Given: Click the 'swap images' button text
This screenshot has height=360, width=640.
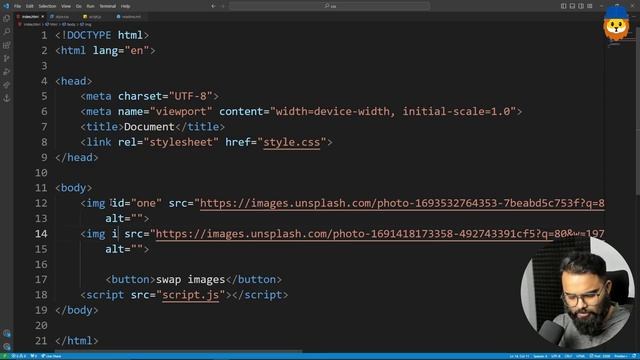Looking at the screenshot, I should click(190, 280).
